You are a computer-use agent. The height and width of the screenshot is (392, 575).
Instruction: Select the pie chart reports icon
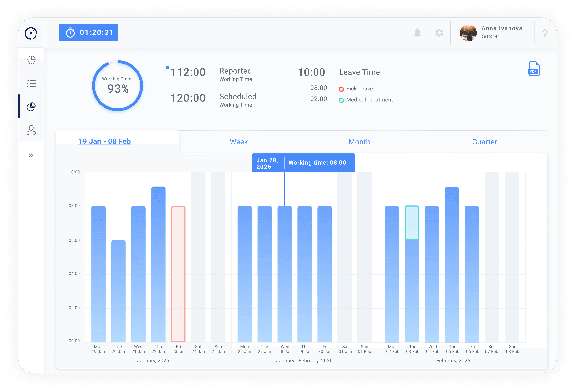(x=31, y=107)
